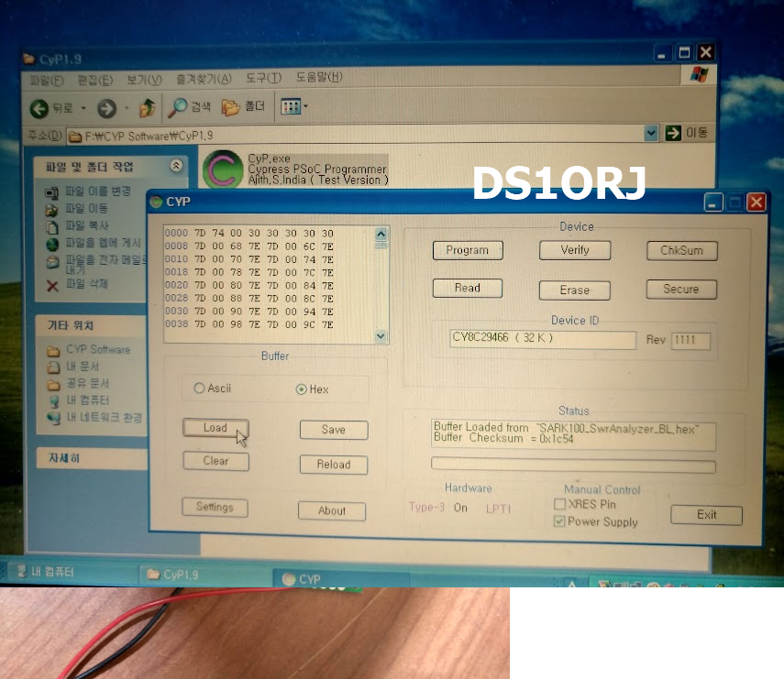
Task: Click the Load buffer button
Action: click(215, 428)
